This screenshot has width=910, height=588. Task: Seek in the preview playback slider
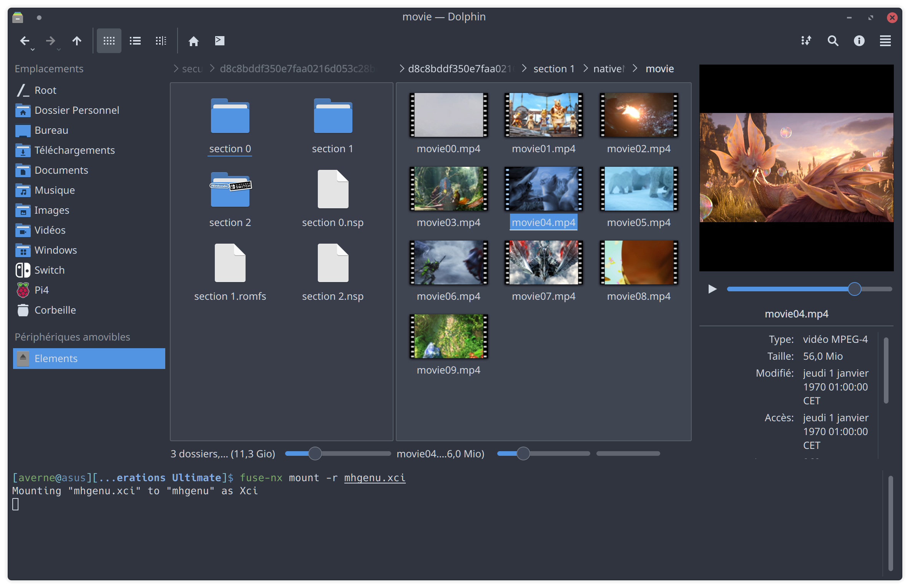pyautogui.click(x=809, y=289)
